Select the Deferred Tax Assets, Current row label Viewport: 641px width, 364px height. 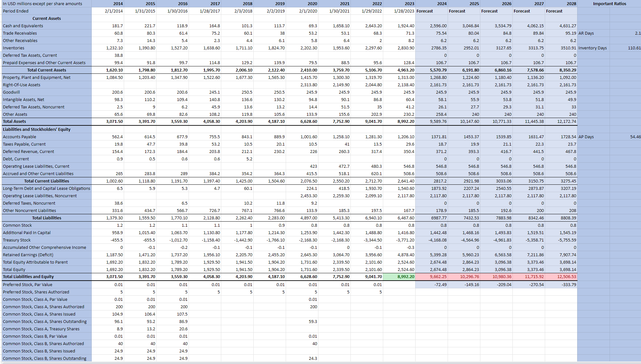[x=30, y=55]
